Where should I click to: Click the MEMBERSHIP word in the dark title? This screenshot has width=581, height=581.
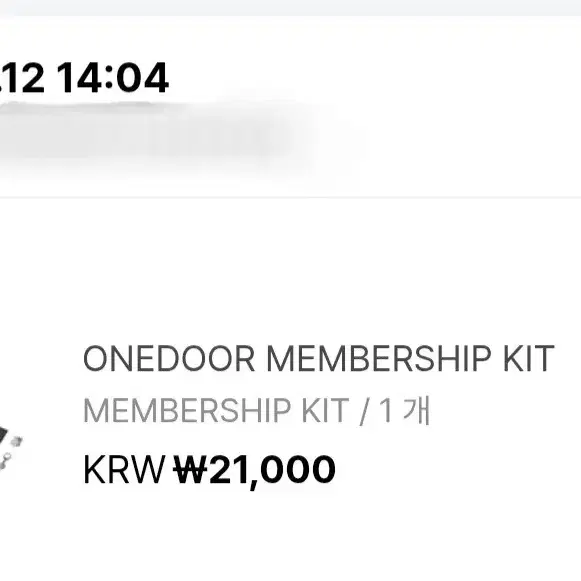(379, 359)
